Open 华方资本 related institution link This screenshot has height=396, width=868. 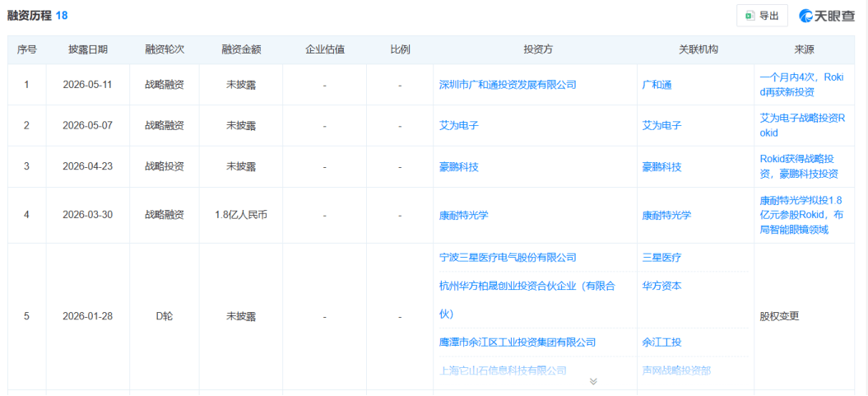coord(661,287)
